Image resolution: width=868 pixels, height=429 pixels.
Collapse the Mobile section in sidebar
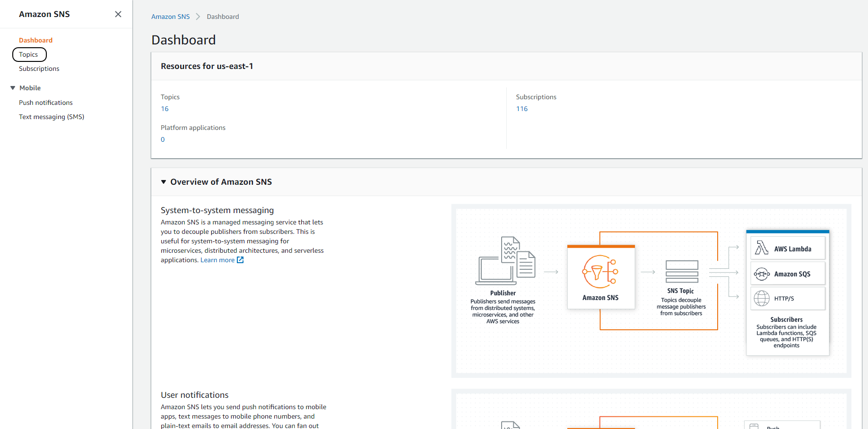tap(13, 88)
